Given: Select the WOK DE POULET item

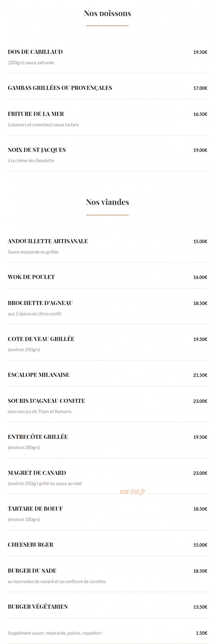Looking at the screenshot, I should tap(31, 277).
